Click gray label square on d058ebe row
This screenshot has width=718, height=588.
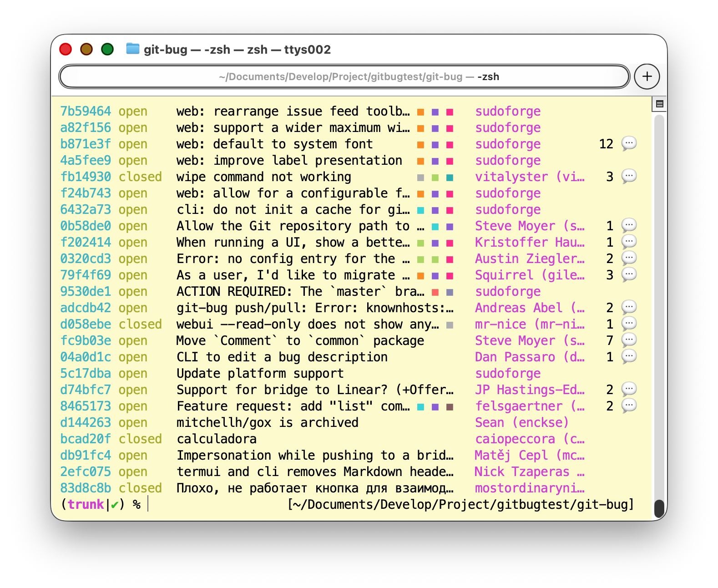click(450, 325)
